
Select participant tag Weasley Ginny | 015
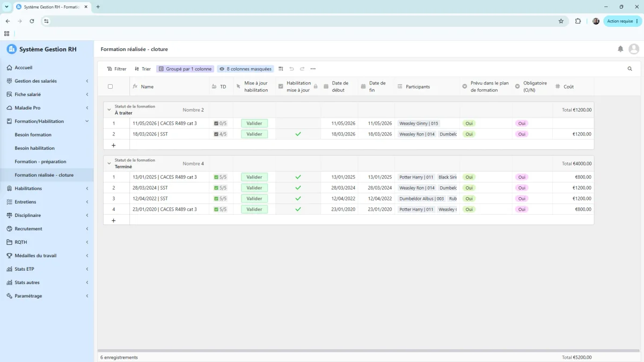click(x=419, y=124)
